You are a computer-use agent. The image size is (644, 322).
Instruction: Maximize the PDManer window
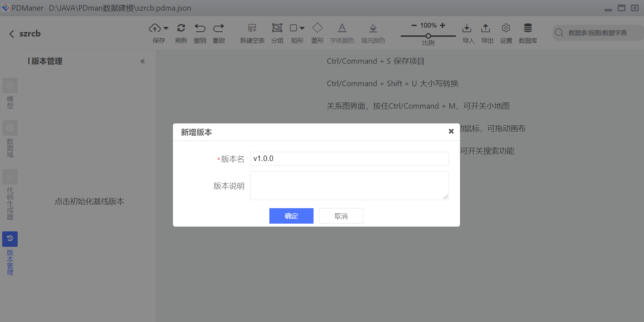click(x=622, y=8)
